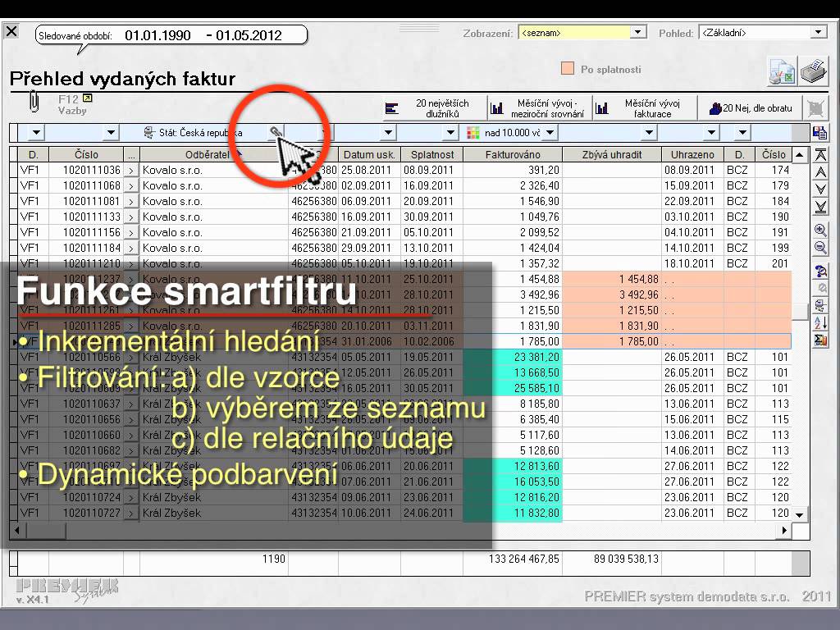Viewport: 840px width, 630px height.
Task: Open Kovalo s.r.o. row detail arrow
Action: (131, 171)
